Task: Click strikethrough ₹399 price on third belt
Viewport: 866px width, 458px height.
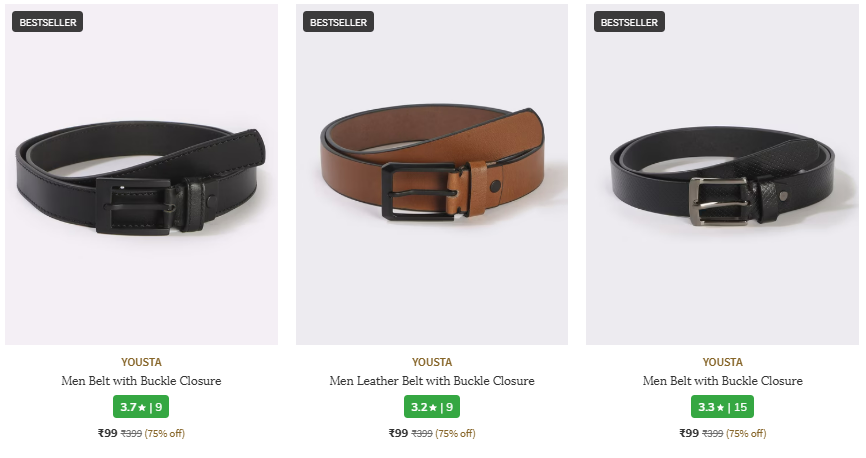Action: pyautogui.click(x=712, y=434)
